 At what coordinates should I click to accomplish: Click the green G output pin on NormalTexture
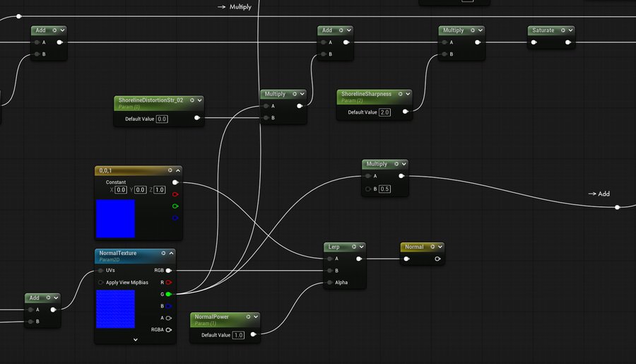click(169, 293)
